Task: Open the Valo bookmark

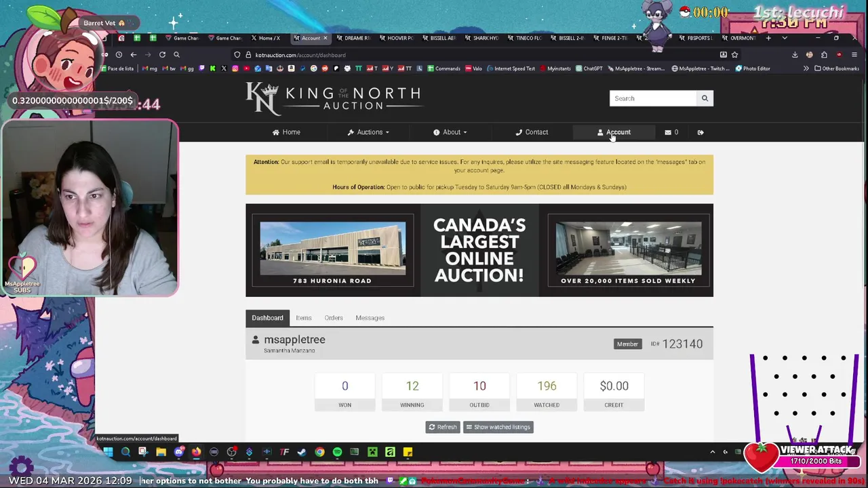Action: pyautogui.click(x=473, y=68)
